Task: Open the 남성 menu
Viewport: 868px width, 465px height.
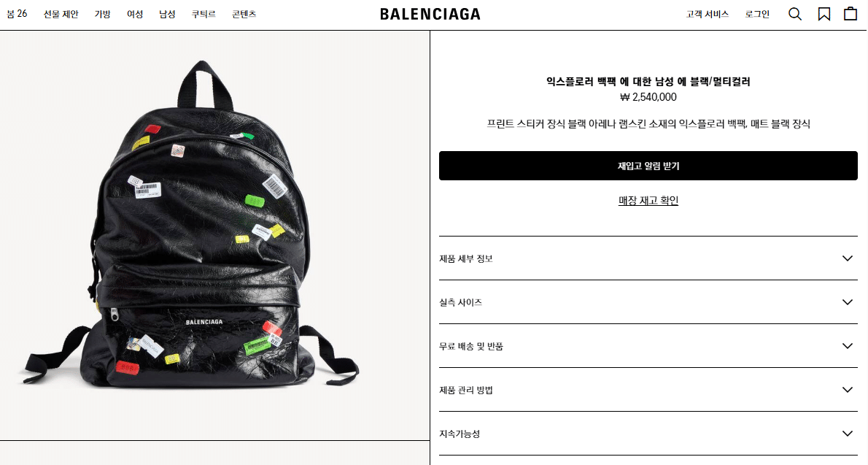Action: [167, 14]
